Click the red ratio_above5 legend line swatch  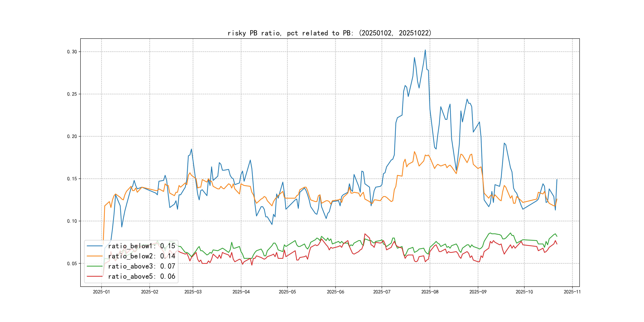(x=94, y=276)
